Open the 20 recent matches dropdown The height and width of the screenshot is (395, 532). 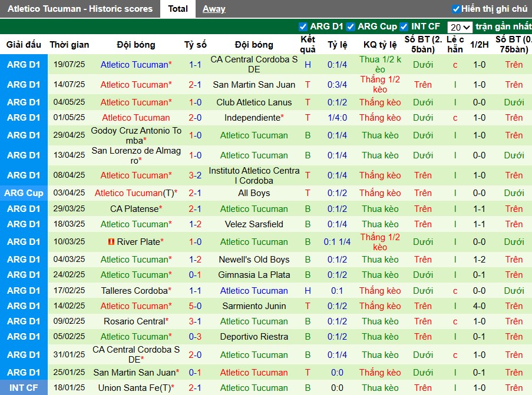click(460, 27)
